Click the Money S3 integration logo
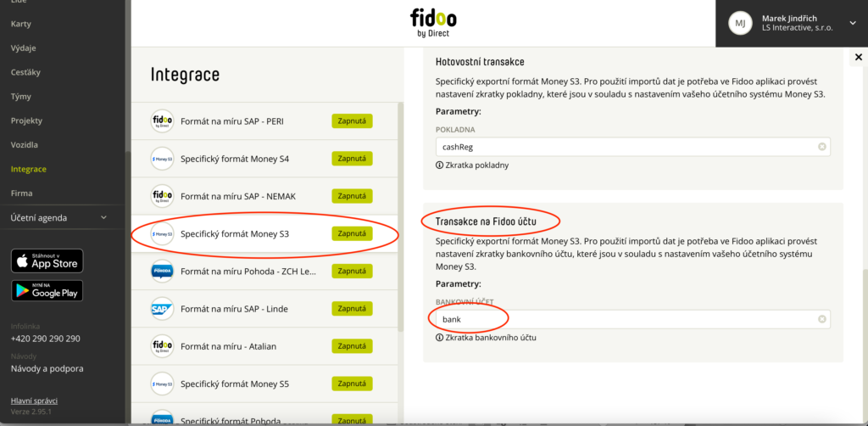The height and width of the screenshot is (426, 868). coord(162,233)
